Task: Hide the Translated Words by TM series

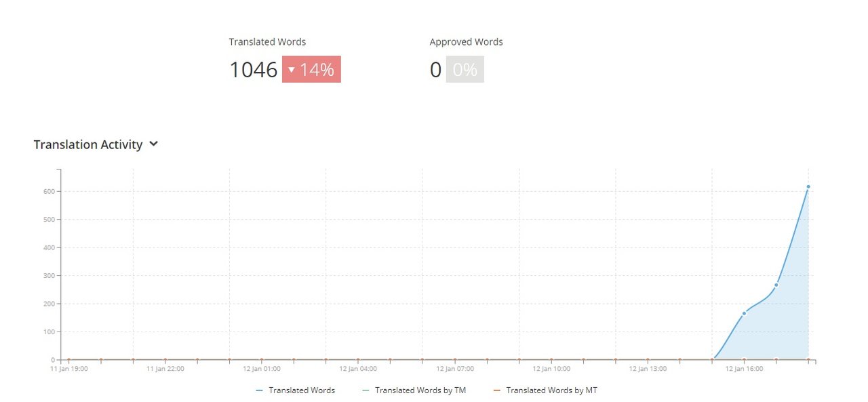Action: (420, 390)
